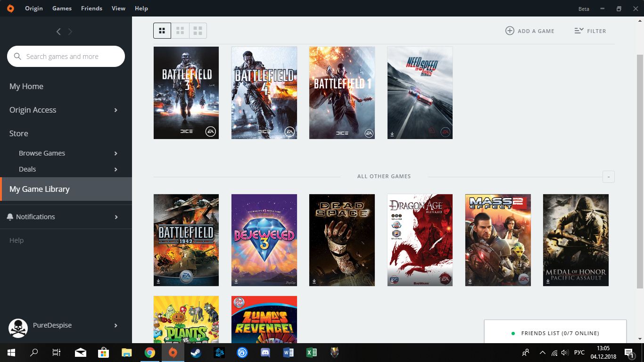Click the notifications bell icon
Screen dimensions: 644x362
pyautogui.click(x=10, y=217)
